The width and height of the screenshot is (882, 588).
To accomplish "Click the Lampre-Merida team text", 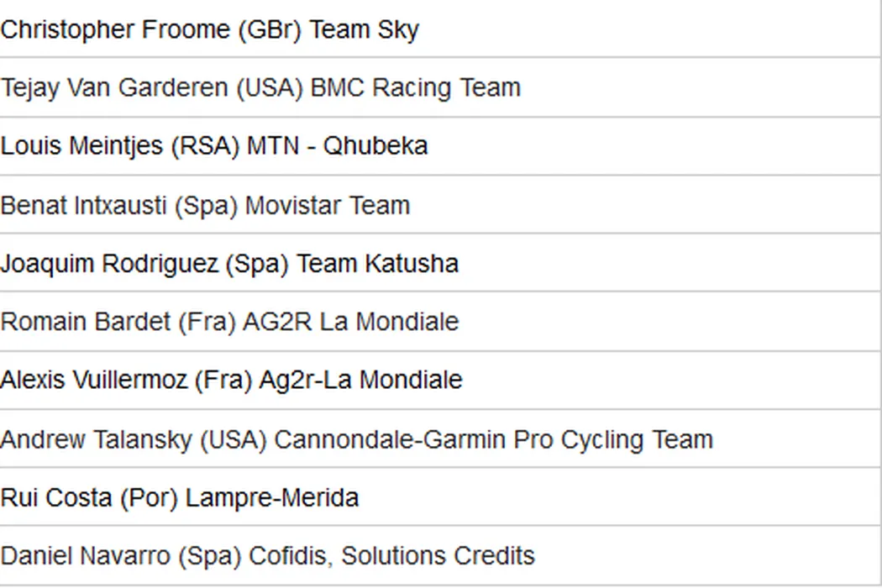I will tap(272, 497).
